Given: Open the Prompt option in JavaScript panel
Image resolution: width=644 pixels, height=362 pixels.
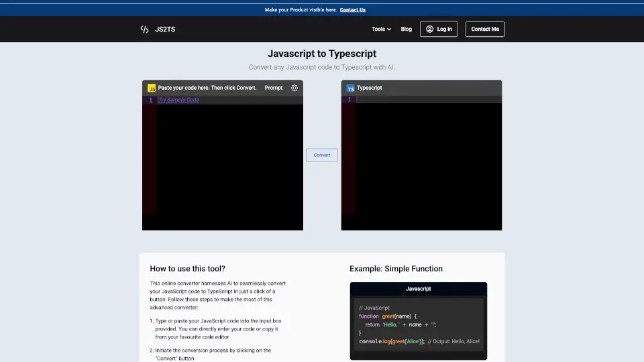Looking at the screenshot, I should [x=274, y=88].
